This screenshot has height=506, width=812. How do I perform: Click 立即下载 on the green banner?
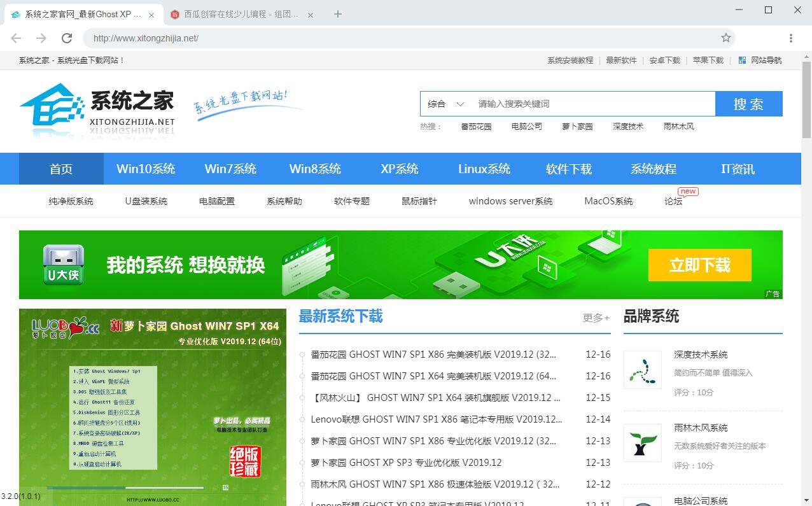(x=699, y=265)
